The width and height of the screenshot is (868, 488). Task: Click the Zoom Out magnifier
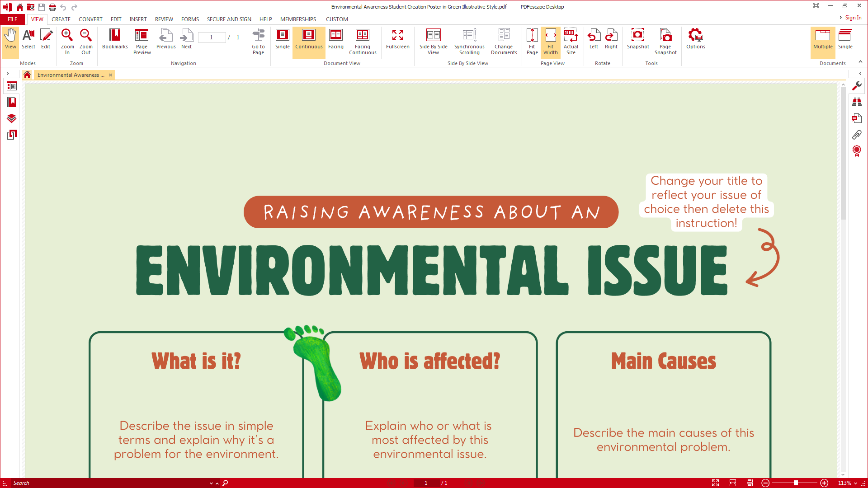(86, 42)
